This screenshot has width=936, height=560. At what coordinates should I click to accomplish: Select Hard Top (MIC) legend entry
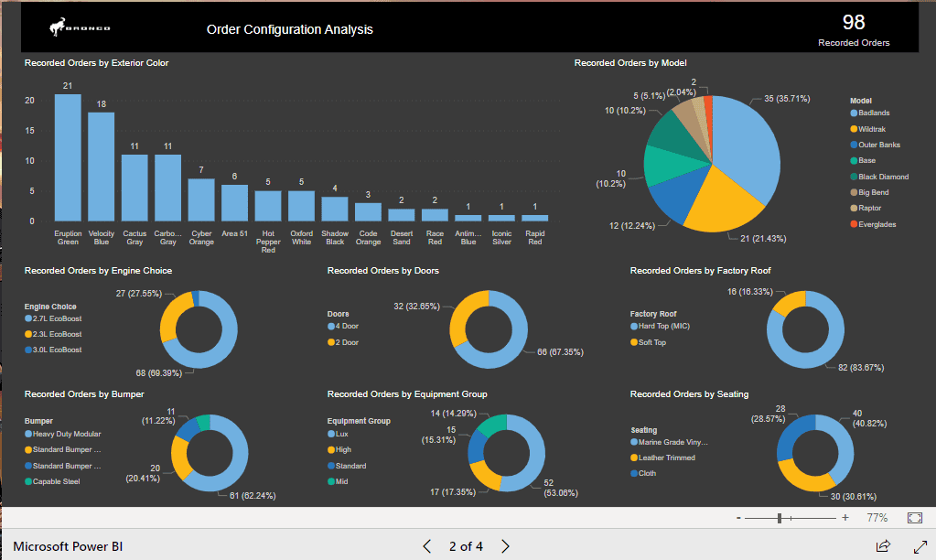tap(661, 326)
